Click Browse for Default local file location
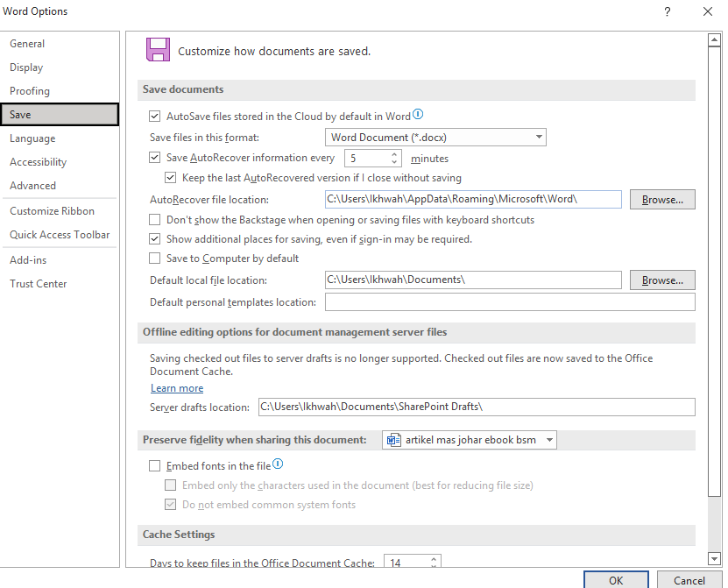The width and height of the screenshot is (728, 588). 662,280
